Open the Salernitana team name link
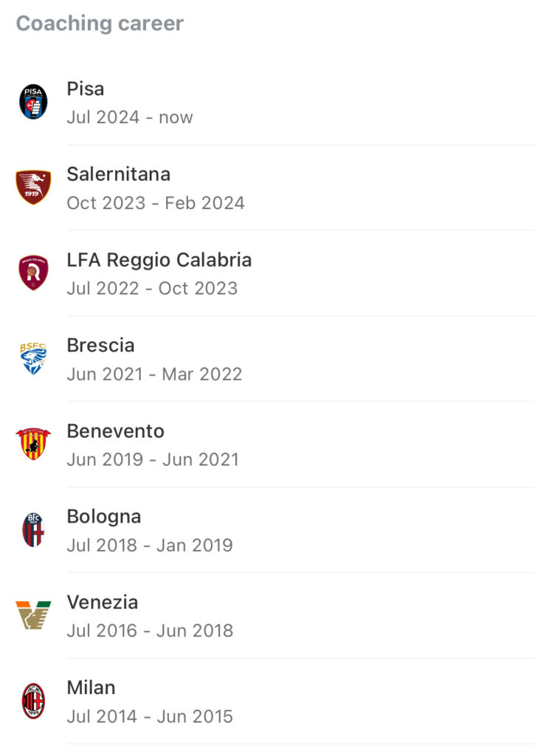This screenshot has height=756, width=546. (119, 174)
